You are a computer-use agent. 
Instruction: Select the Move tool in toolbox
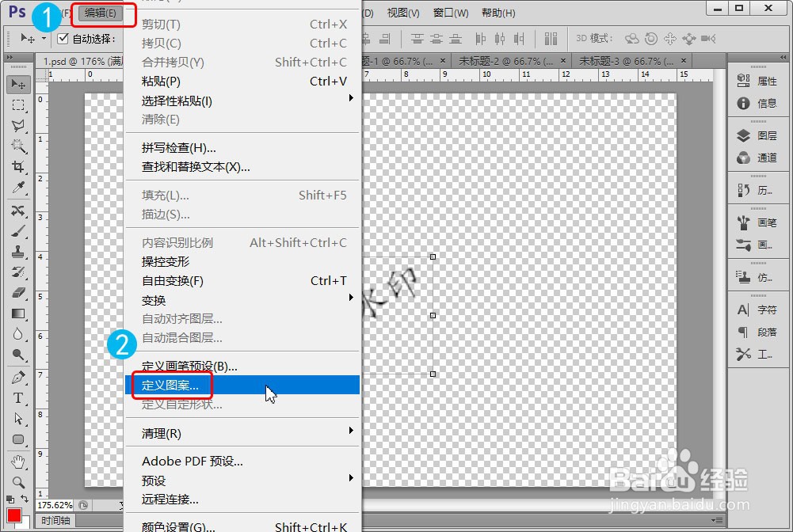point(18,85)
